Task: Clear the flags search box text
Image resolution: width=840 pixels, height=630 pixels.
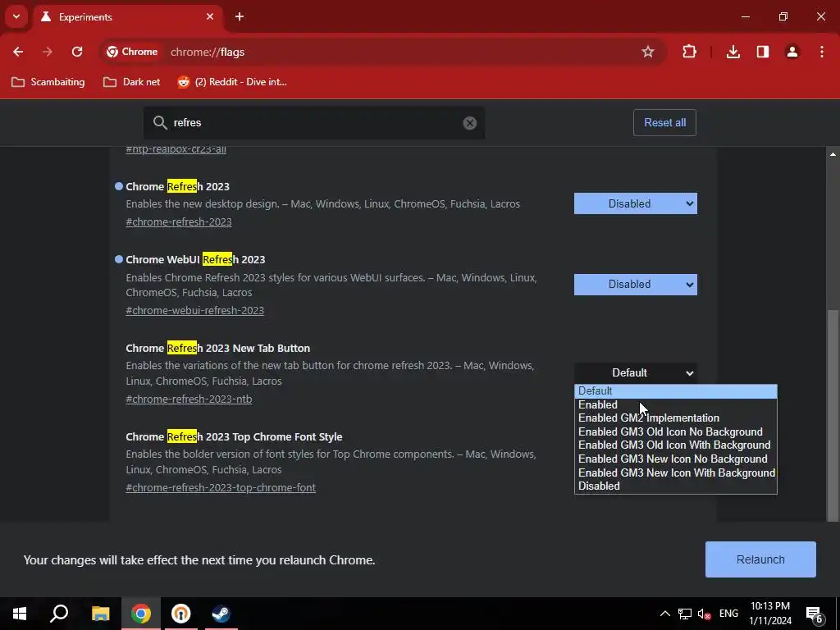Action: 470,123
